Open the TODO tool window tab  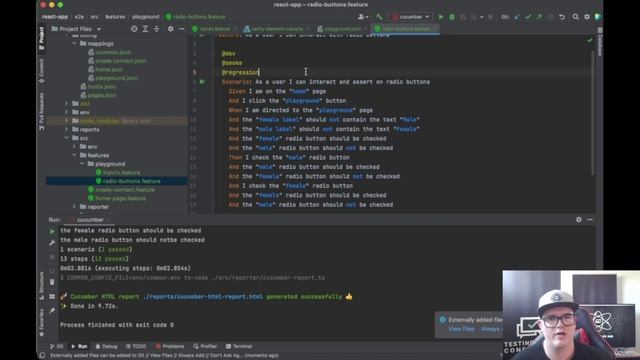[x=136, y=346]
